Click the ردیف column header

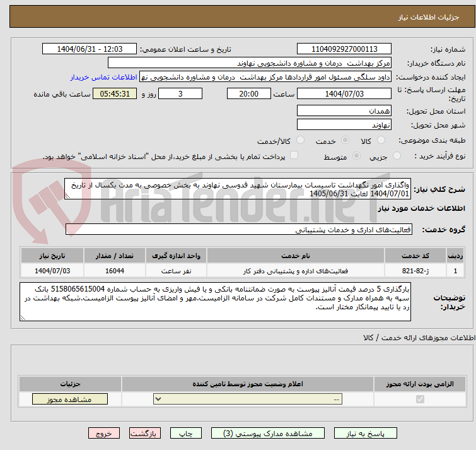(455, 256)
